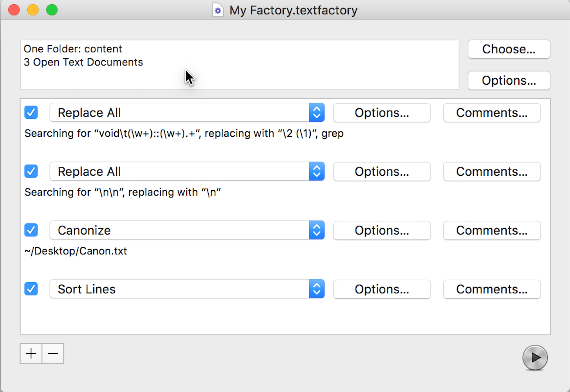Open Options for the Sort Lines action

[382, 289]
